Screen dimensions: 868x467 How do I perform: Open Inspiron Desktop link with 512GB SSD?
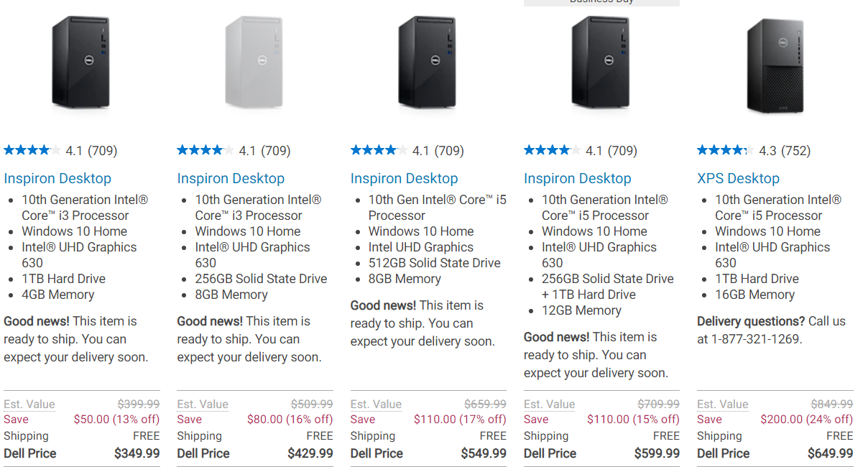(x=404, y=178)
